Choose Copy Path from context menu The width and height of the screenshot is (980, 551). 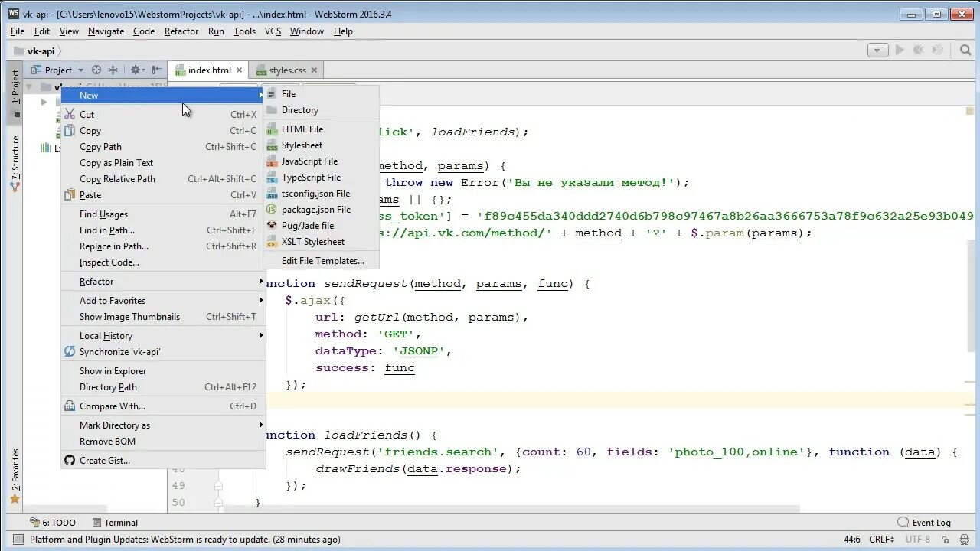click(163, 147)
